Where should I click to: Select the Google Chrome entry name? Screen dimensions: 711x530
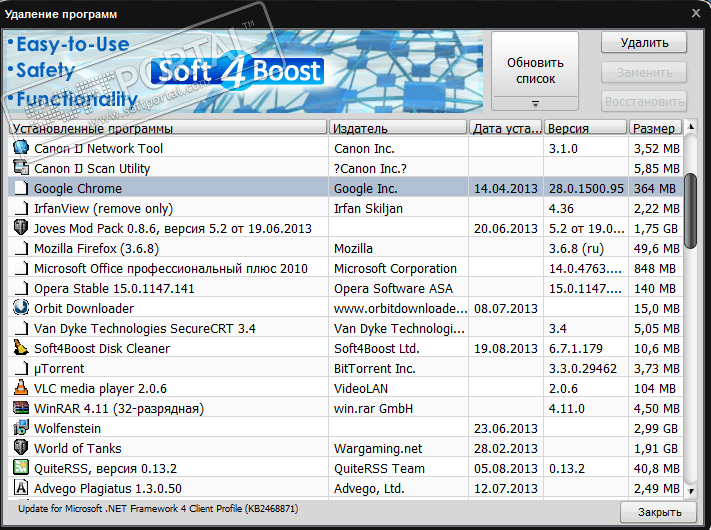coord(78,188)
